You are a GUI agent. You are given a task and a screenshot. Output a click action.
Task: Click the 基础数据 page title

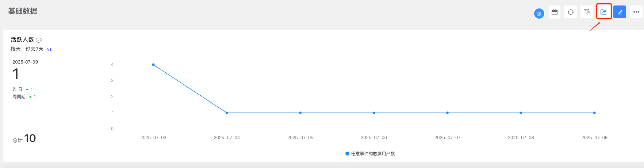(23, 11)
